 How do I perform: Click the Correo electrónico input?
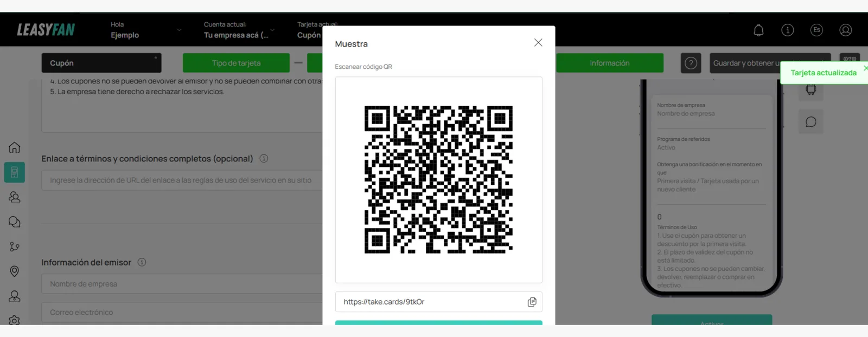pyautogui.click(x=182, y=313)
